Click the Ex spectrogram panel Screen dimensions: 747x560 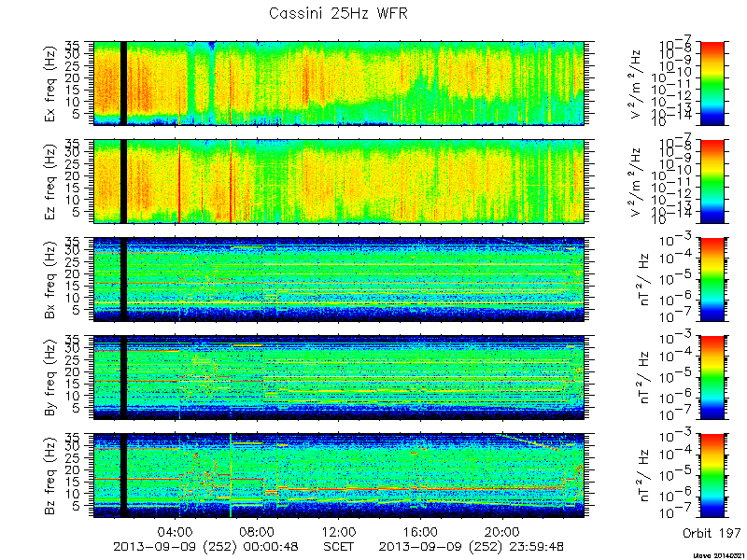tap(339, 83)
